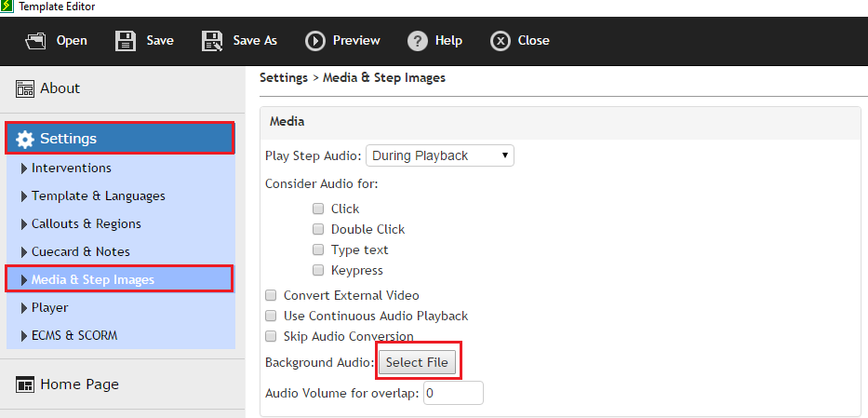Viewport: 868px width, 418px height.
Task: Click the Save disk icon
Action: click(126, 40)
